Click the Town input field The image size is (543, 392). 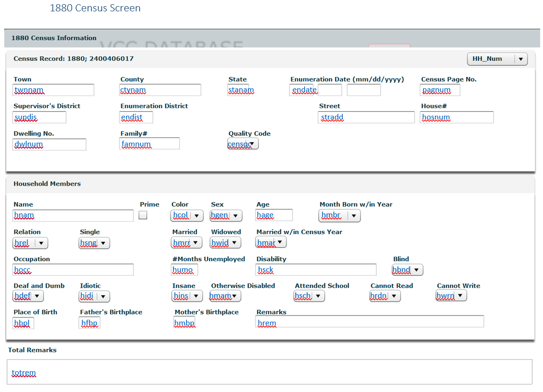[x=53, y=90]
